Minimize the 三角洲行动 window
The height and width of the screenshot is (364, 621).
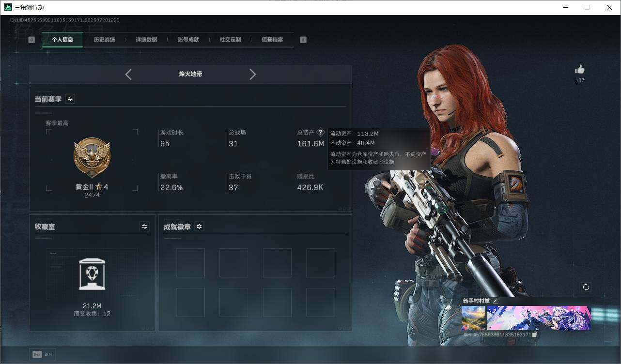click(565, 7)
